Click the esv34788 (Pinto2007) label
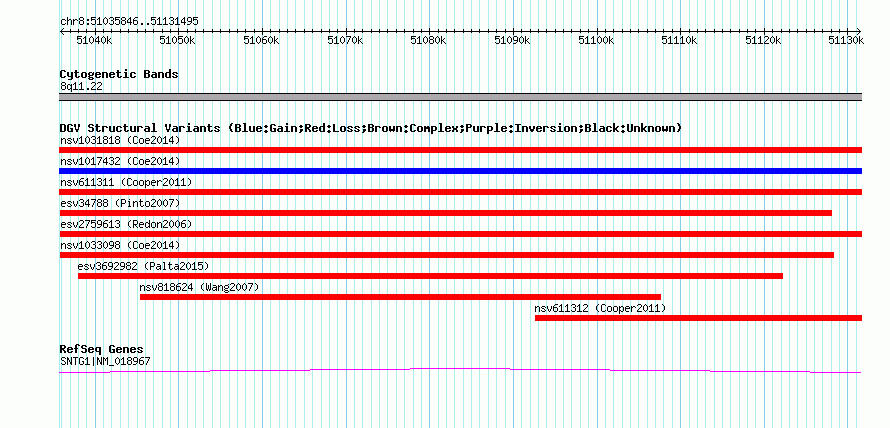The image size is (890, 428). click(x=120, y=203)
